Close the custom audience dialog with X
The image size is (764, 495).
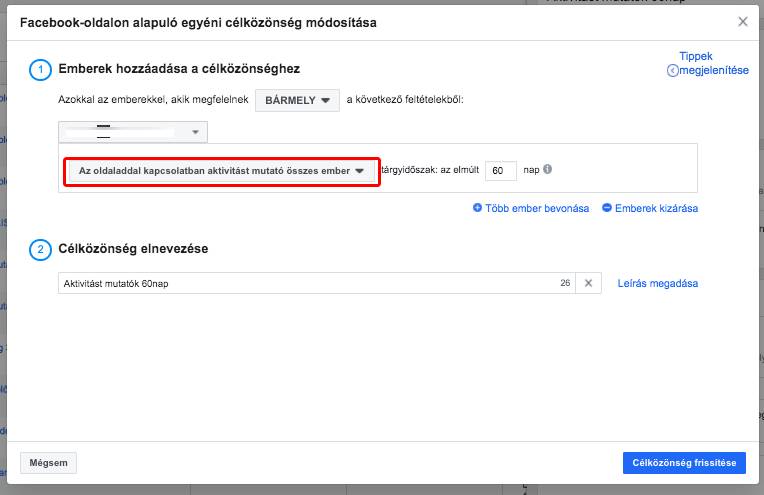743,21
